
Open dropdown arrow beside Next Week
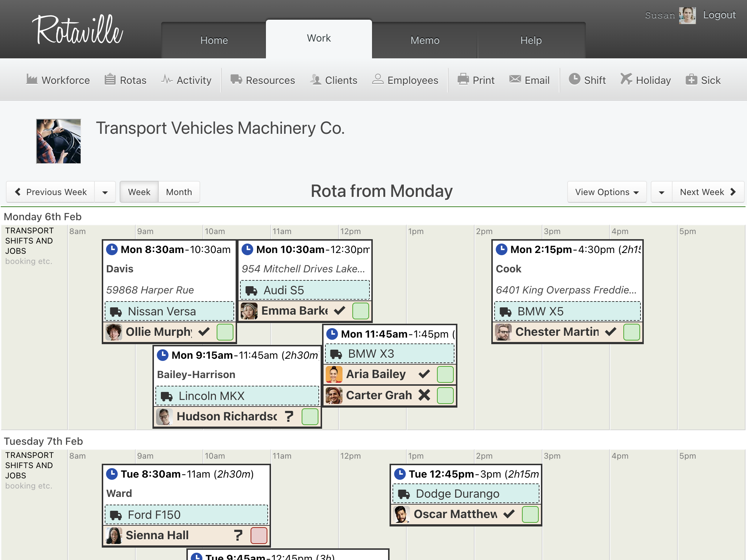pyautogui.click(x=662, y=192)
